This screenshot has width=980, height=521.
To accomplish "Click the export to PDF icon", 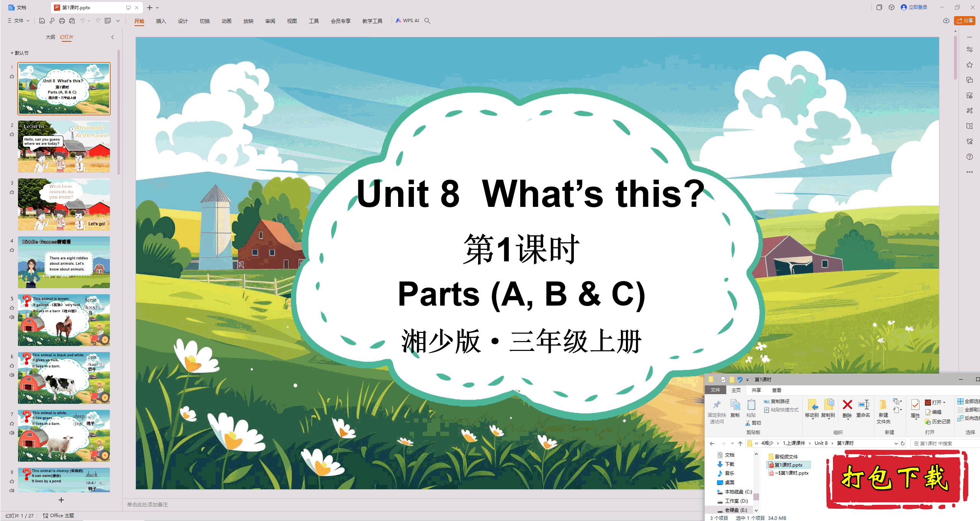I will [x=52, y=21].
